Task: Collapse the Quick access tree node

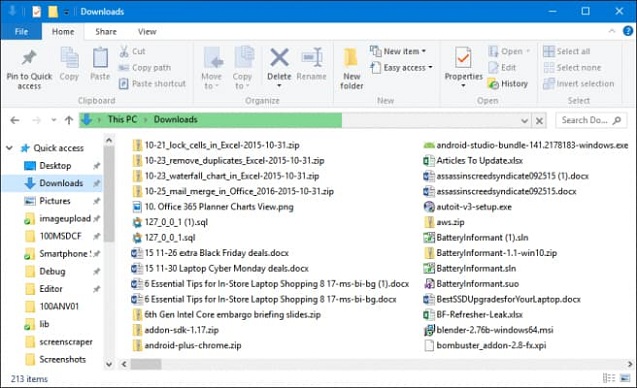Action: point(9,148)
